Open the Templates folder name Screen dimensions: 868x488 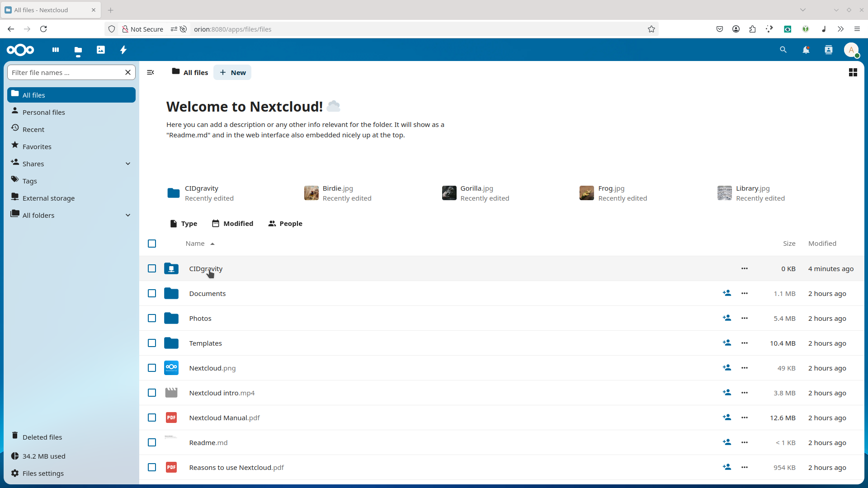point(206,343)
